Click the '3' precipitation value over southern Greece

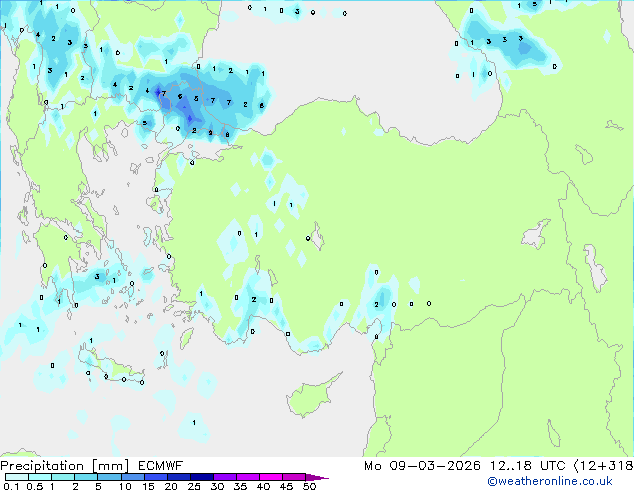click(x=97, y=277)
